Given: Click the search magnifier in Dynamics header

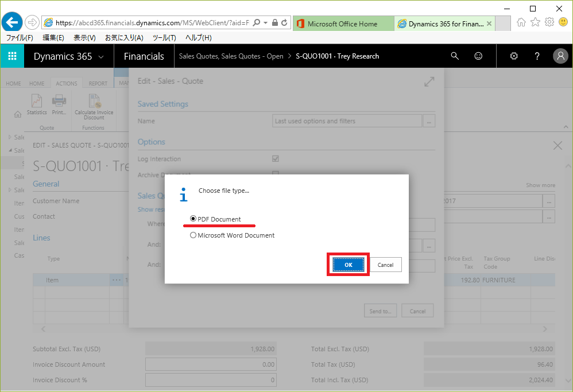Looking at the screenshot, I should point(455,56).
